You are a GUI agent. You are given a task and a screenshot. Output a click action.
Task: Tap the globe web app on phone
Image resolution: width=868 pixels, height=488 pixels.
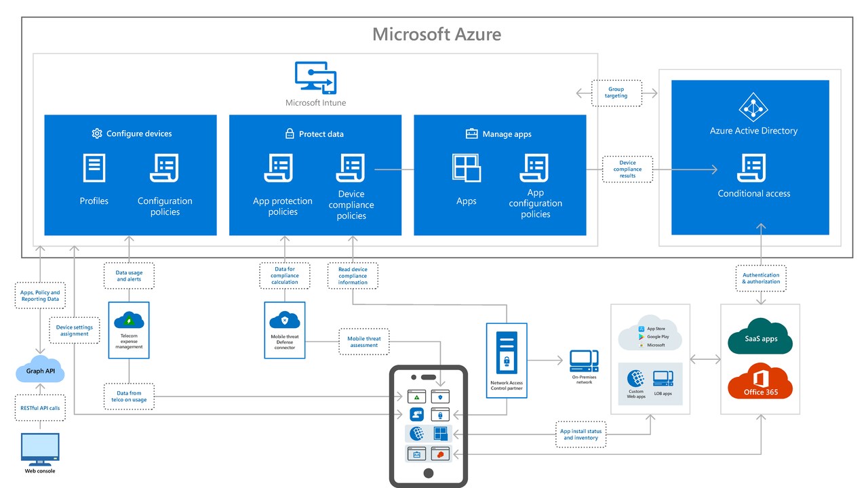417,433
